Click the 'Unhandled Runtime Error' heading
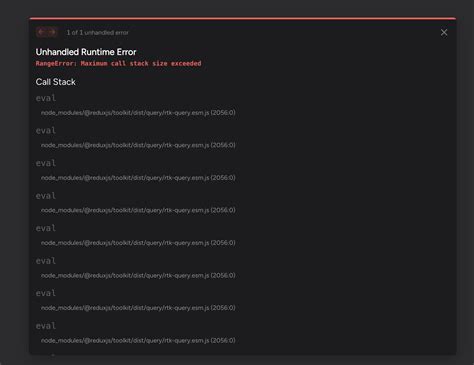Viewport: 474px width, 365px height. pyautogui.click(x=86, y=52)
